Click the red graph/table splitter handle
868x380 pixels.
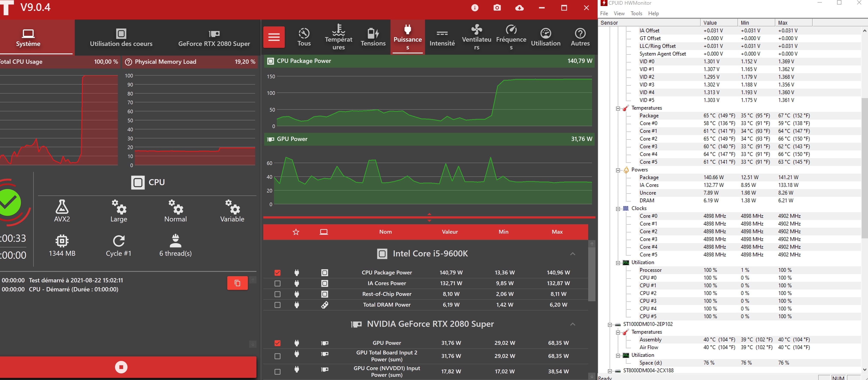pos(429,217)
